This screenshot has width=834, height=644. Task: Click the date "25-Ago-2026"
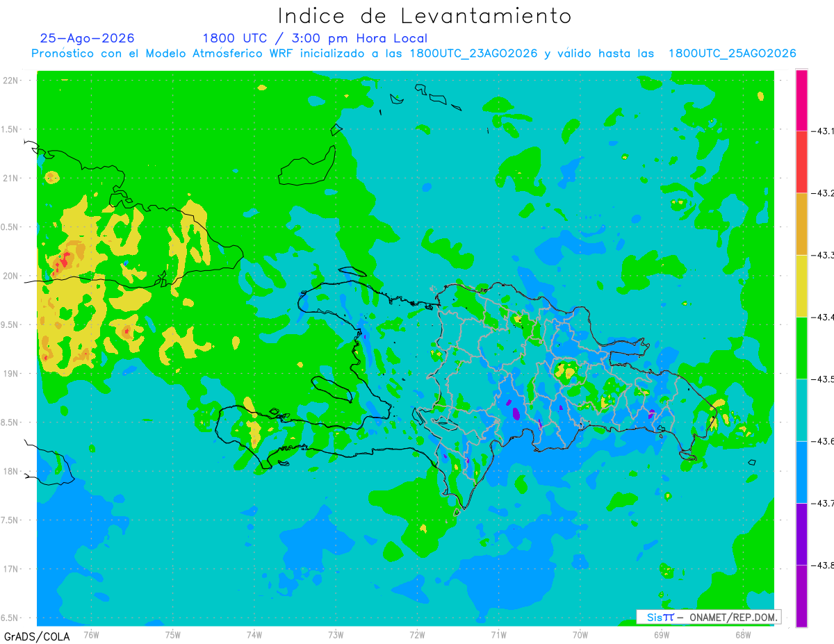pyautogui.click(x=88, y=38)
